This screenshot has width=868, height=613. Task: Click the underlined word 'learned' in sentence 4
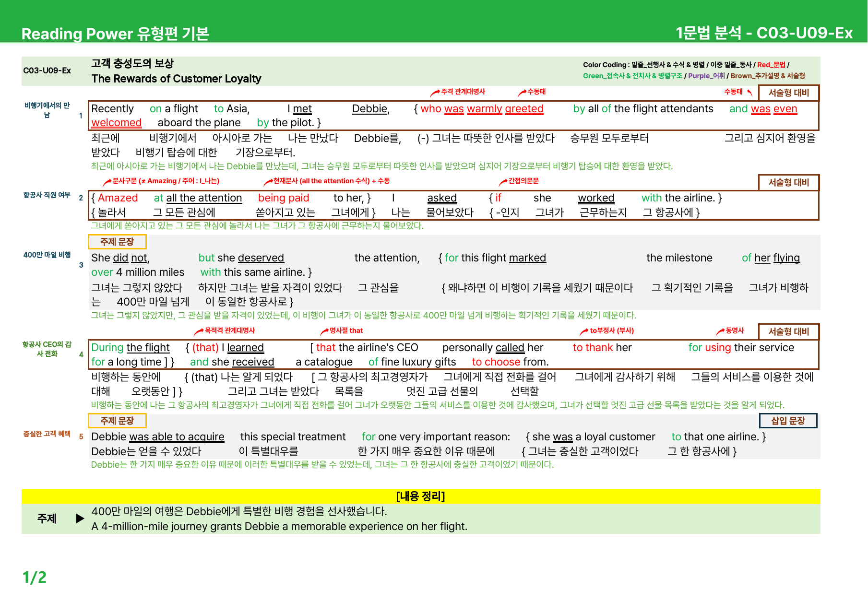(x=245, y=348)
